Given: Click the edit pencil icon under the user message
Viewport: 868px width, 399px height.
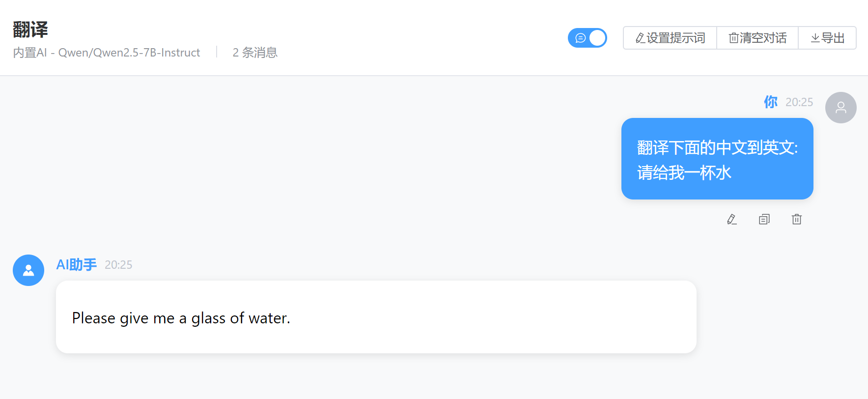Looking at the screenshot, I should pyautogui.click(x=731, y=219).
